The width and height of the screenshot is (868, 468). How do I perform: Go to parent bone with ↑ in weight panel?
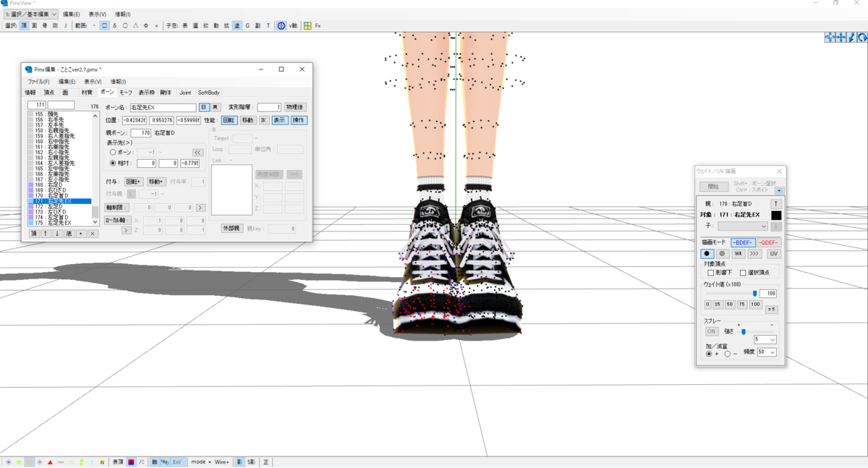[775, 204]
